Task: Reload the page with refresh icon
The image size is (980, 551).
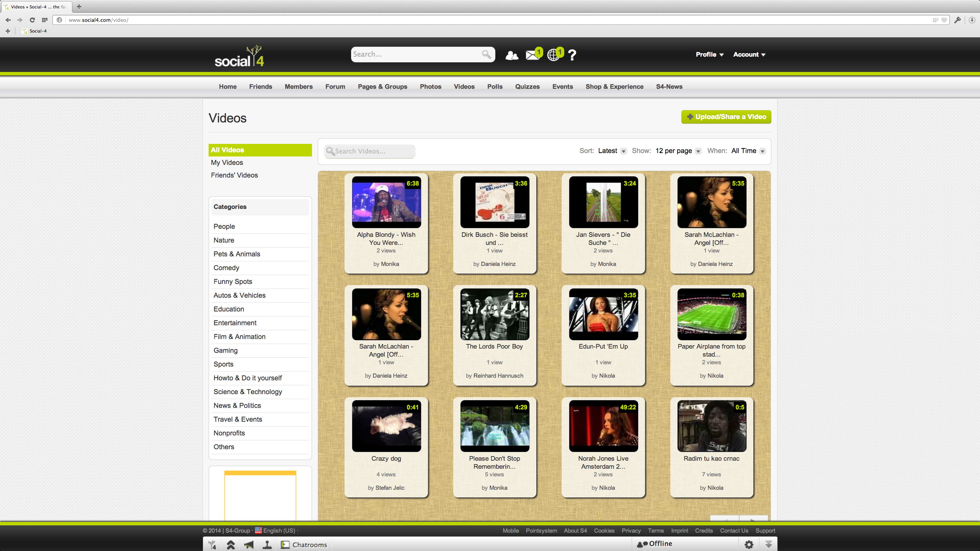Action: pos(32,20)
